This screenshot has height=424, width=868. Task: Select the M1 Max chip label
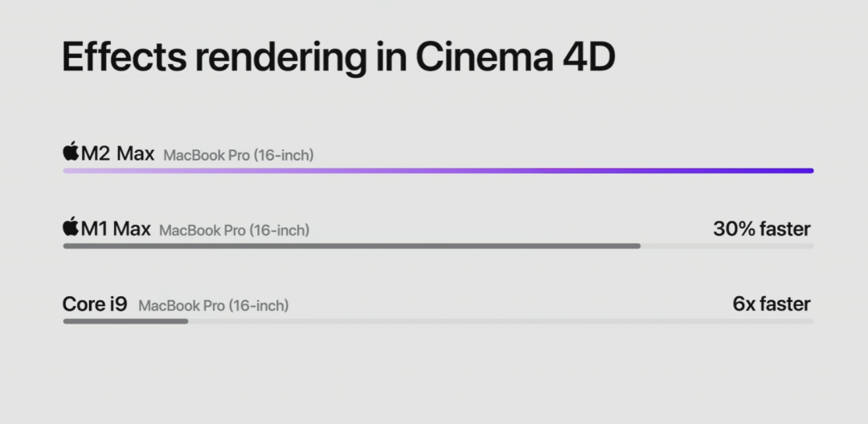116,229
